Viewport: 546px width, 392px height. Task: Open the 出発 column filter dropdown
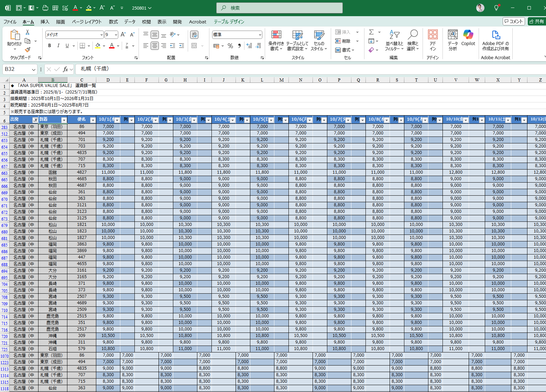coord(35,120)
